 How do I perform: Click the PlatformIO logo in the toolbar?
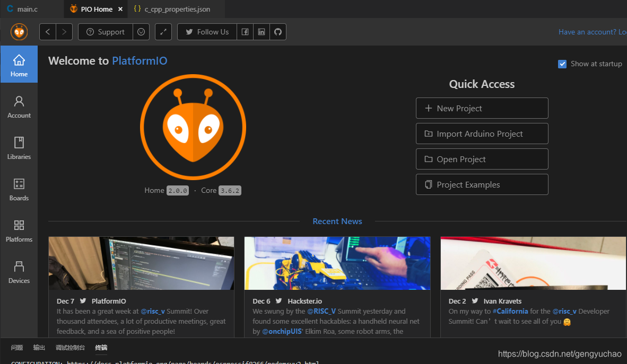(x=19, y=32)
